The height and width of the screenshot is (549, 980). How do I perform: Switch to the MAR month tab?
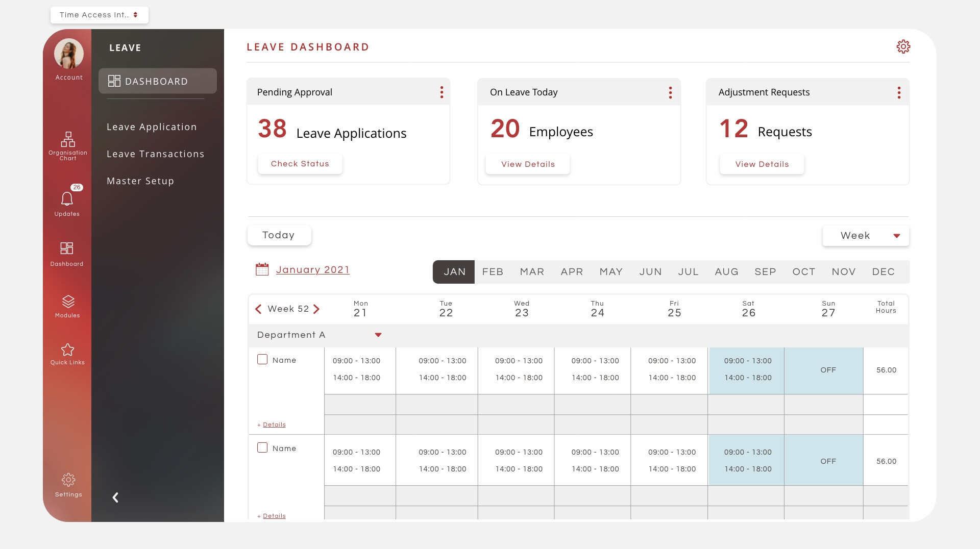[x=532, y=271]
